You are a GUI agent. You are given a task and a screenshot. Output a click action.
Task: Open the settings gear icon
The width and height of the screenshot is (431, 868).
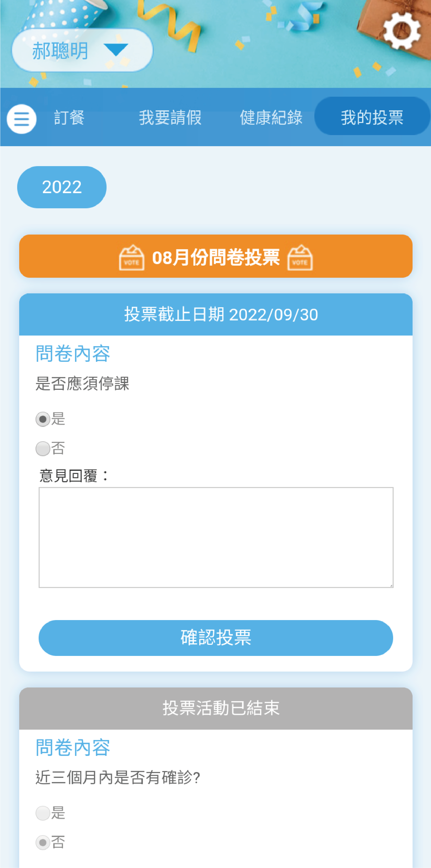tap(402, 31)
